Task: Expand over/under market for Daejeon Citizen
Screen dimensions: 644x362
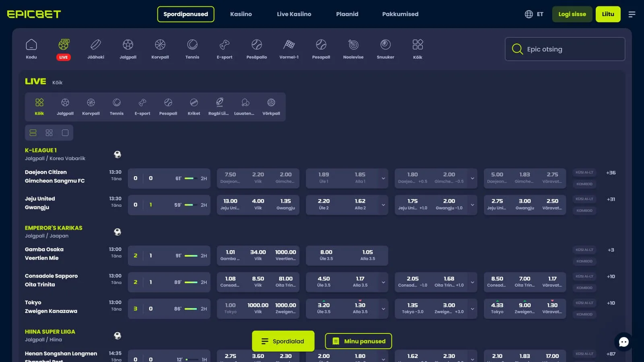Action: pyautogui.click(x=383, y=178)
